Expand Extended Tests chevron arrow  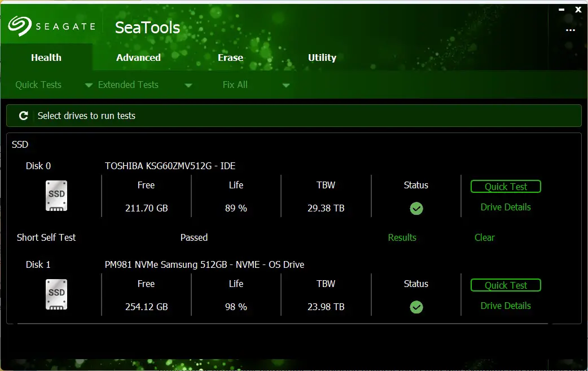pos(188,85)
